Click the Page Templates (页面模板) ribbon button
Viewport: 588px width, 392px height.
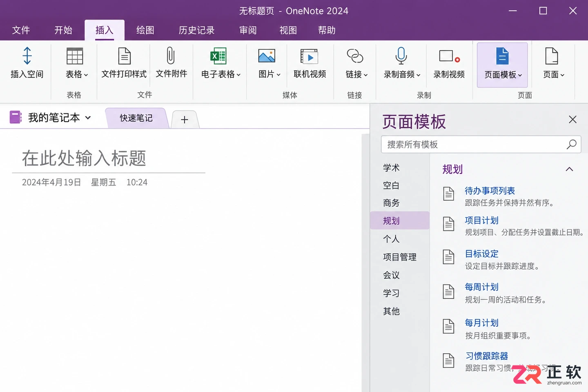pyautogui.click(x=503, y=65)
